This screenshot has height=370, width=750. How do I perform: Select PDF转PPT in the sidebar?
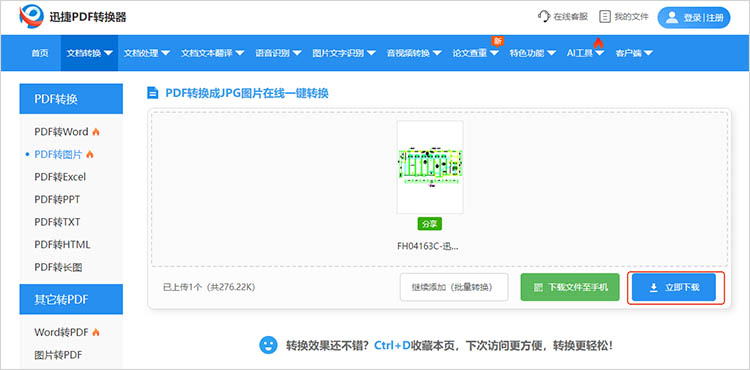pyautogui.click(x=57, y=199)
